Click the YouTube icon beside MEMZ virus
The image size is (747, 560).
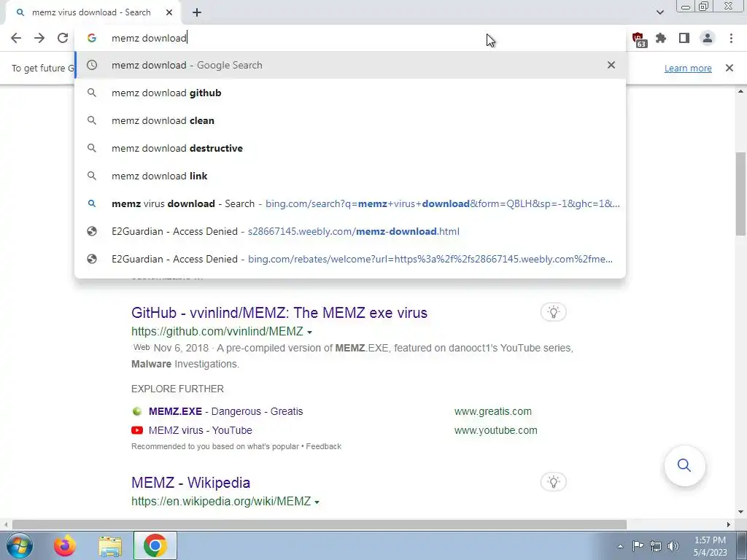point(137,430)
